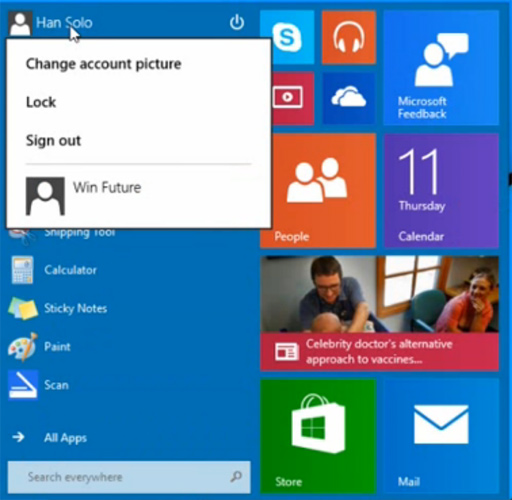Click Han Solo's account avatar icon
Viewport: 512px width, 500px height.
tap(20, 23)
